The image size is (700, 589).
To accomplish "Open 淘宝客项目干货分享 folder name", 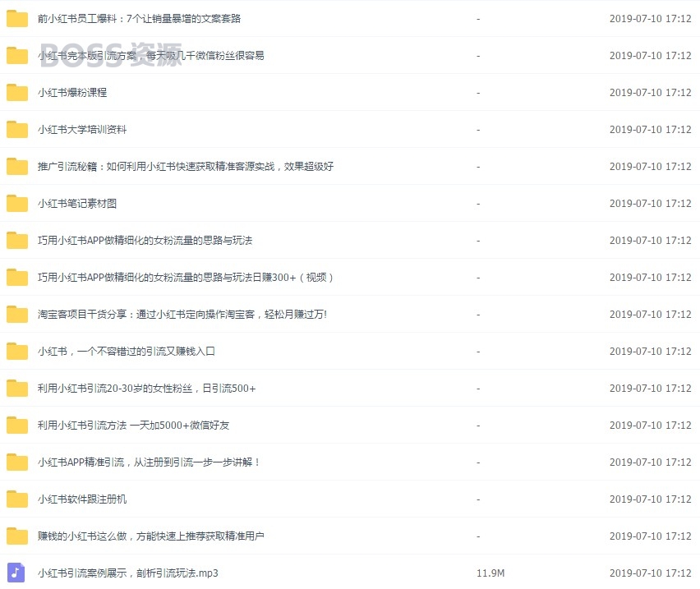I will pos(182,314).
